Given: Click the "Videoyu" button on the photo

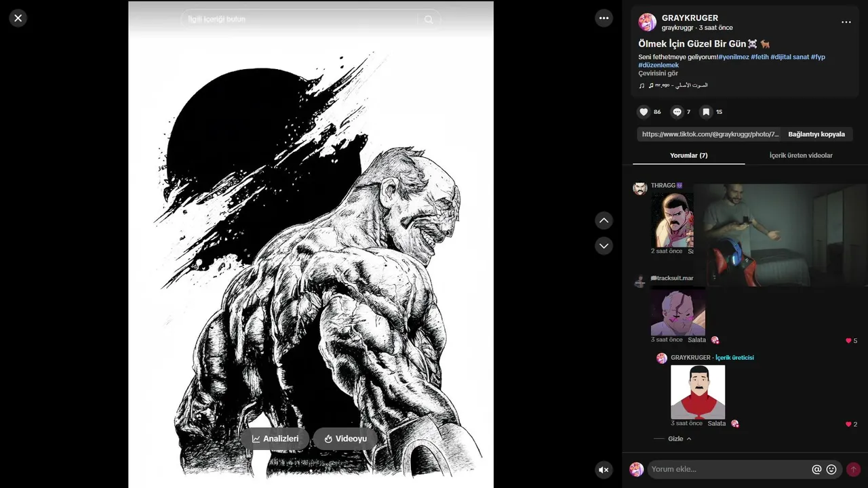Looking at the screenshot, I should (345, 439).
